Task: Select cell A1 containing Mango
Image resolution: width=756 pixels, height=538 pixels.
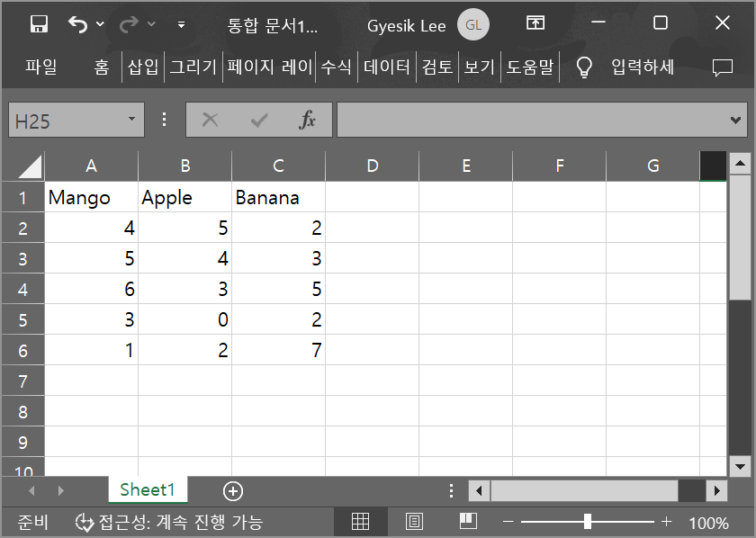Action: 91,197
